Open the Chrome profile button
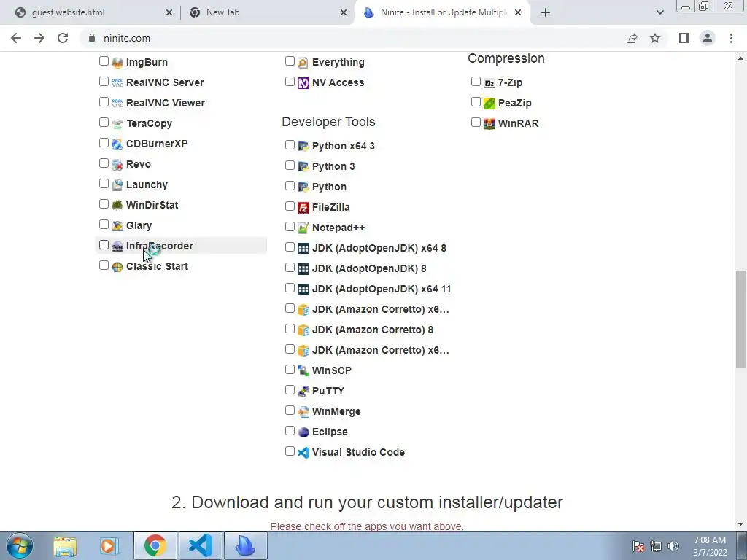 (708, 38)
